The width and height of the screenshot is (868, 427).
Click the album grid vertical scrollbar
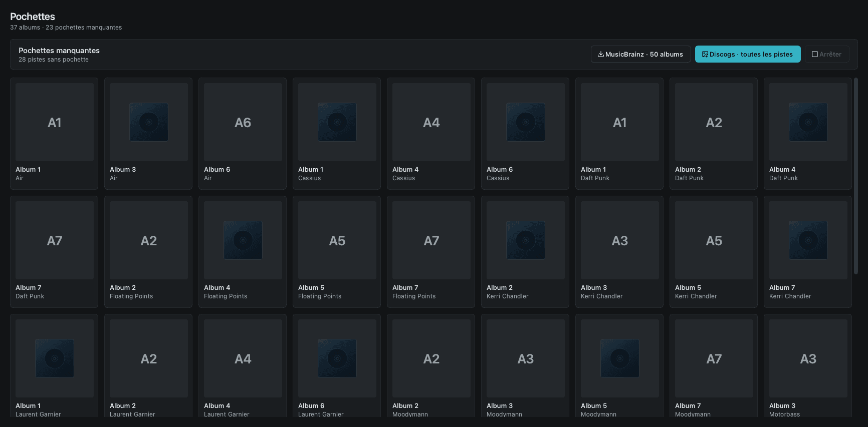(856, 176)
